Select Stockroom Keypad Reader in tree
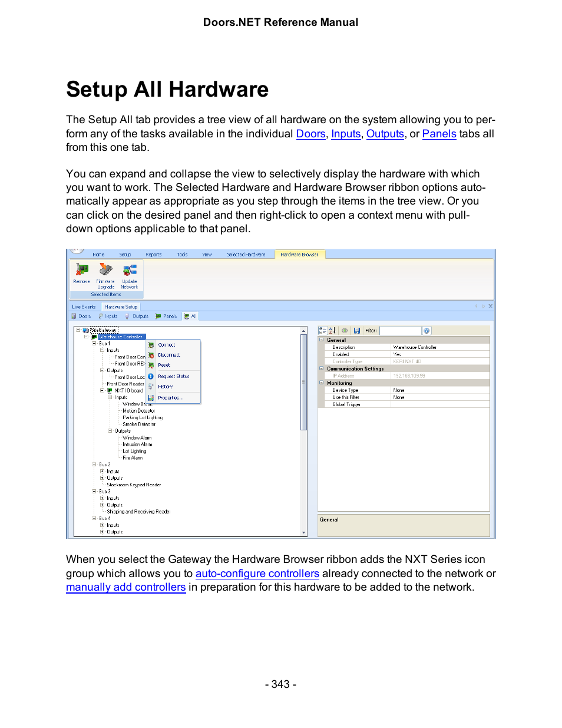Image resolution: width=562 pixels, height=728 pixels. [x=134, y=485]
